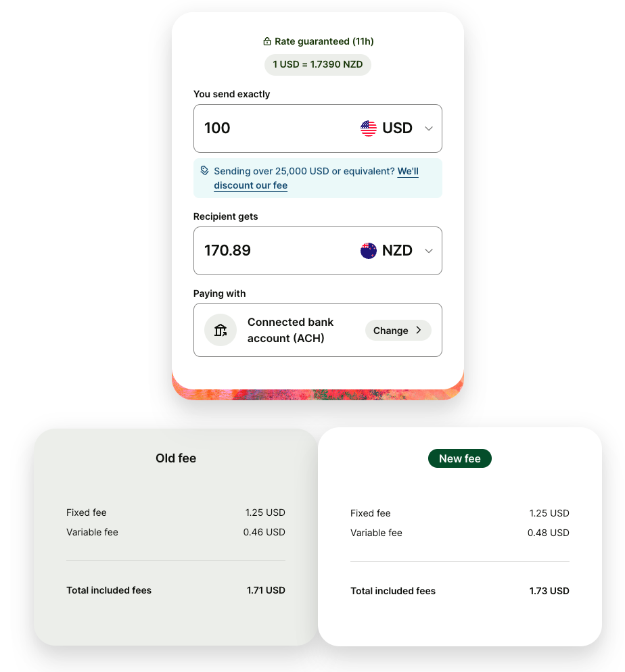The image size is (625, 672).
Task: Click the Rate guaranteed (11h) label
Action: pos(324,42)
